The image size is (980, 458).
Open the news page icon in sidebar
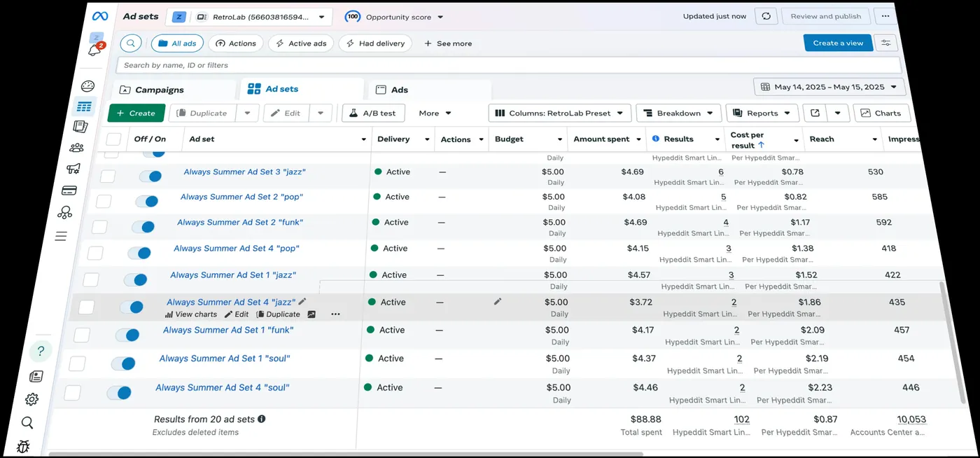tap(36, 377)
